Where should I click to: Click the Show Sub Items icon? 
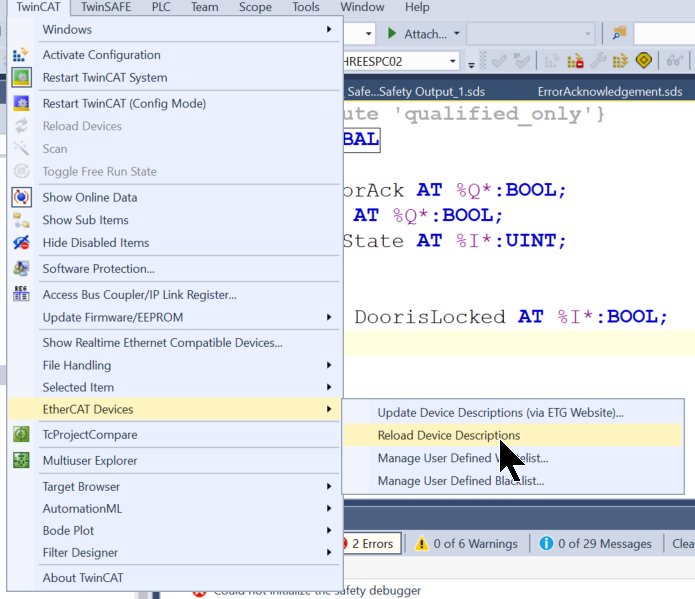(x=21, y=220)
